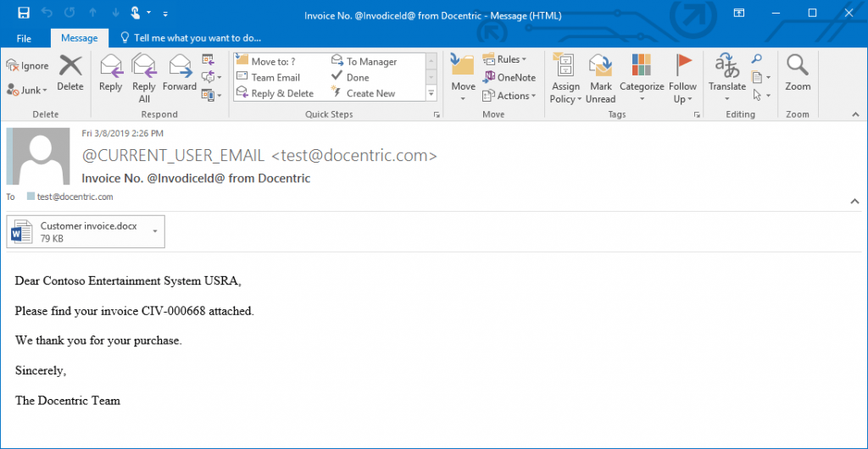Click Reply All
This screenshot has width=868, height=449.
pos(144,78)
